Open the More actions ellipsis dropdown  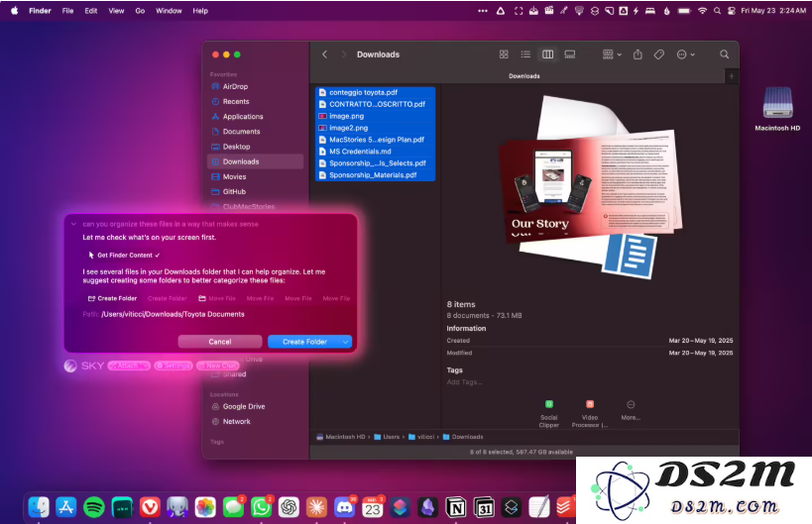[x=685, y=54]
